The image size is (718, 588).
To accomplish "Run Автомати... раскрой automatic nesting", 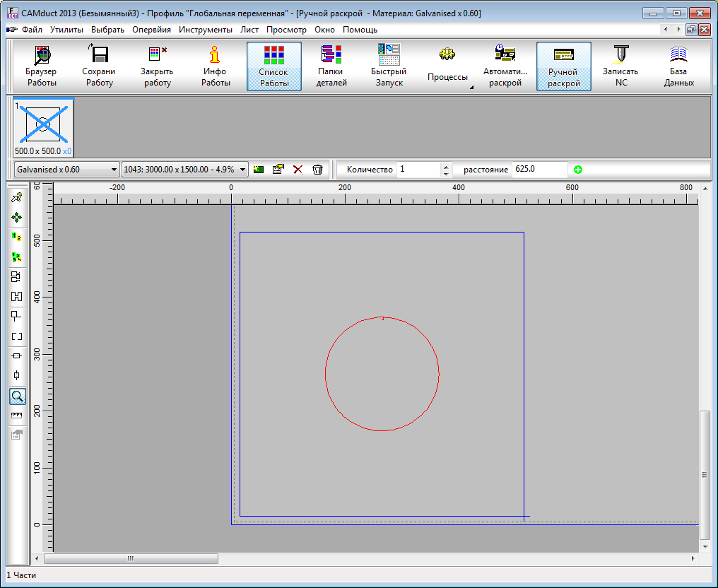I will (x=505, y=66).
